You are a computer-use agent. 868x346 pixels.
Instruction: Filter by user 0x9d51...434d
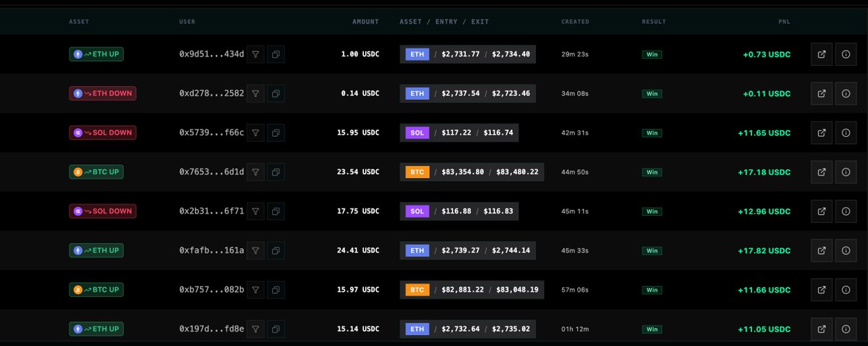[255, 54]
